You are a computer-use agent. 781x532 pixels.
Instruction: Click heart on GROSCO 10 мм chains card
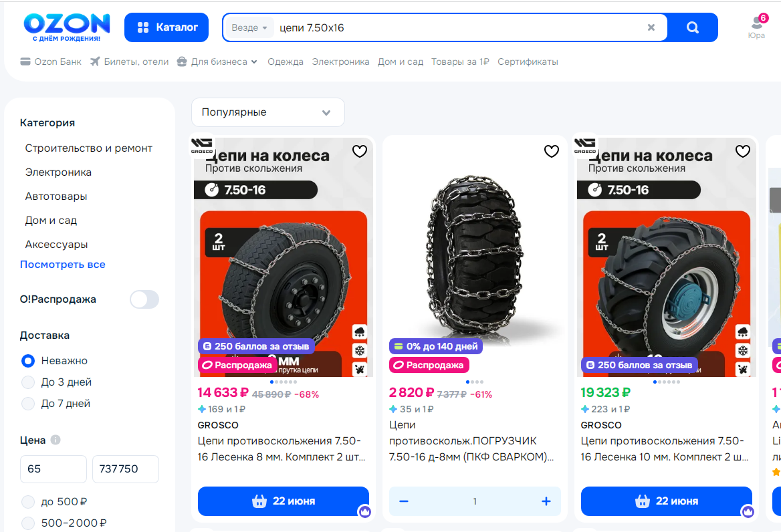pos(743,151)
